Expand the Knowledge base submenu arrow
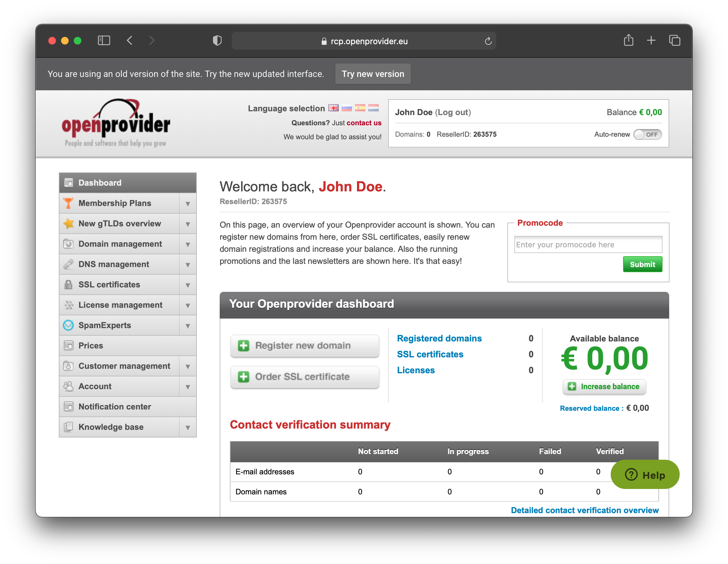 (x=188, y=427)
